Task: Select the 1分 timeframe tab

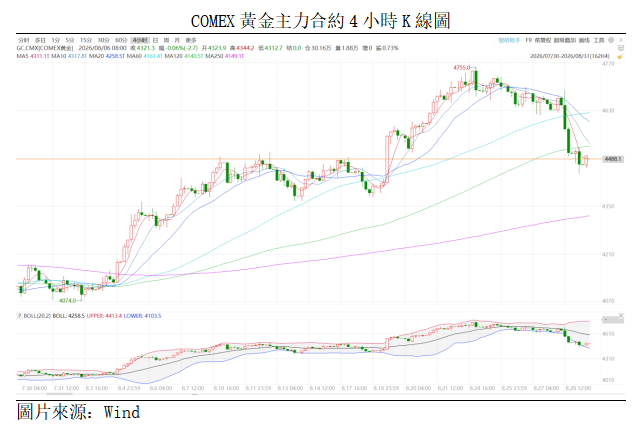Action: point(55,40)
